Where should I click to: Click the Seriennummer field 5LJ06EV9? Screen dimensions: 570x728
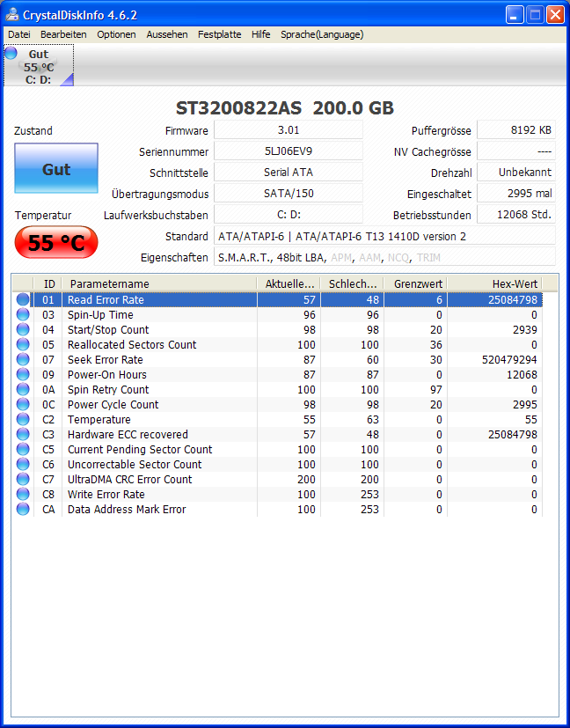pos(289,151)
